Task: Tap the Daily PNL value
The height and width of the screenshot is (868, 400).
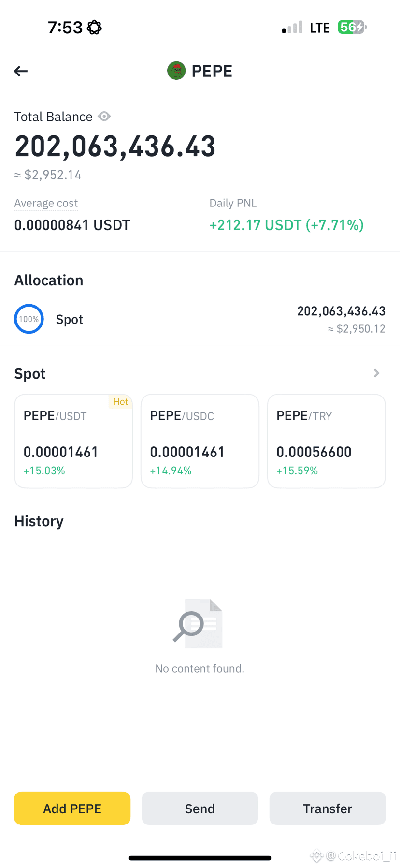Action: click(x=286, y=225)
